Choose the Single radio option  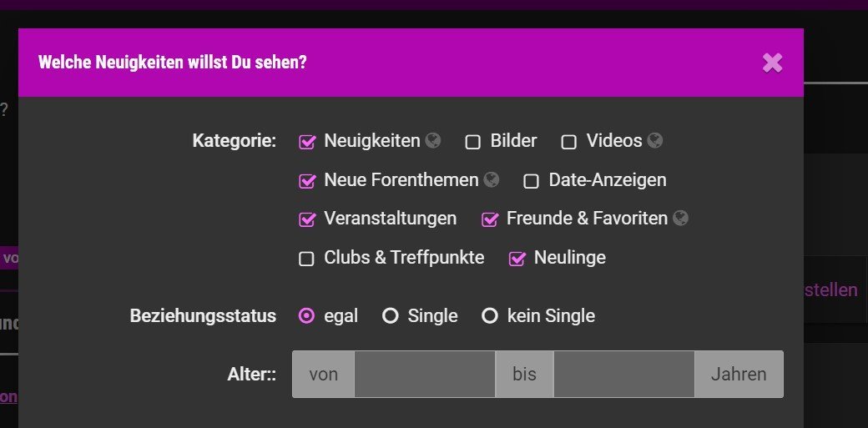390,316
